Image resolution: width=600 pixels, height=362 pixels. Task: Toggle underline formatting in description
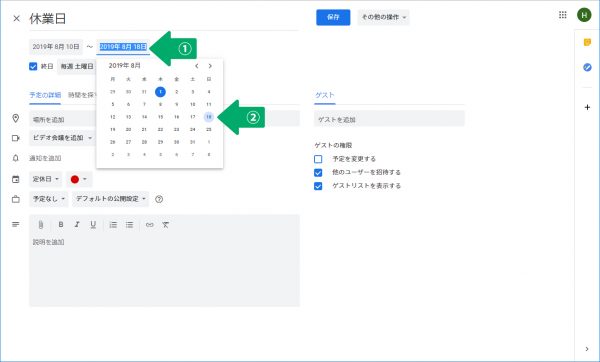(93, 225)
